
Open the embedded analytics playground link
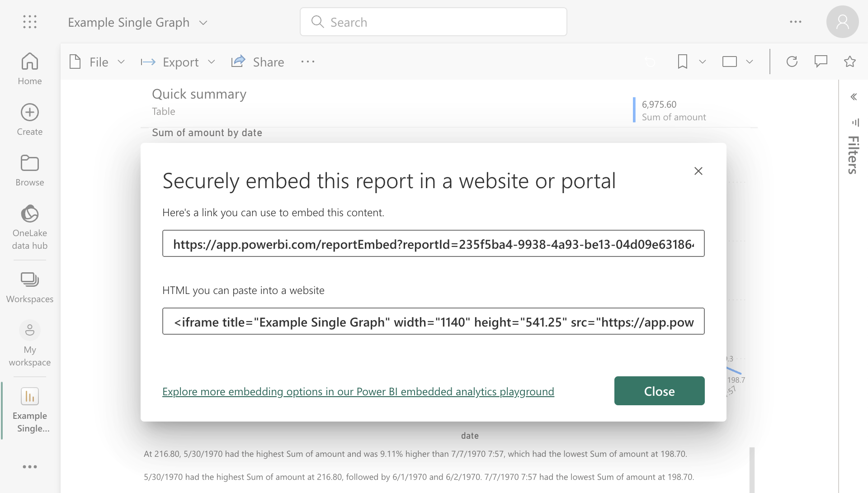358,392
